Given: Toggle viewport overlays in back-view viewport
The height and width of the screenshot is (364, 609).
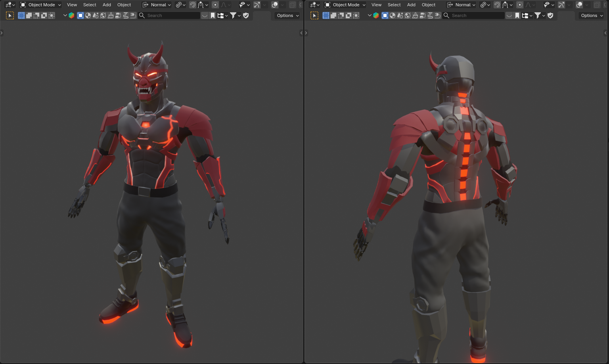Looking at the screenshot, I should 579,5.
